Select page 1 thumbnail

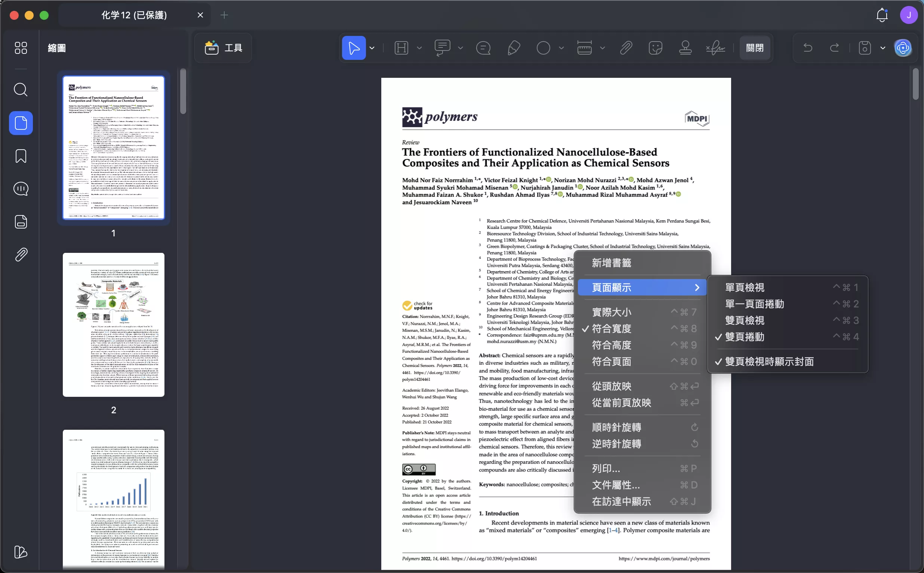pos(114,147)
